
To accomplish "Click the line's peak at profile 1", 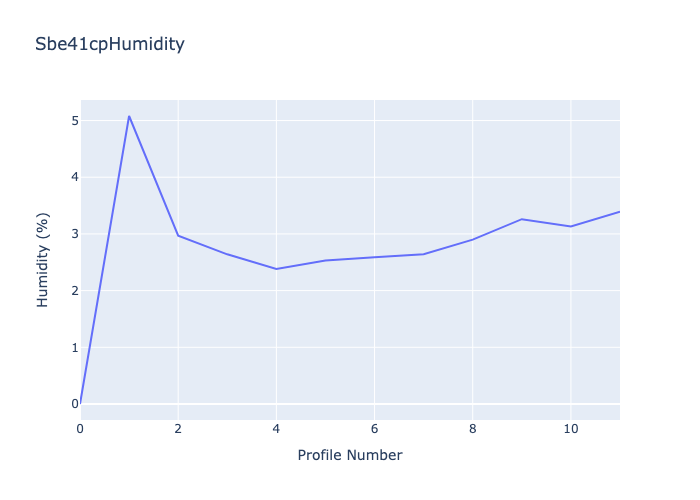I will click(x=129, y=116).
